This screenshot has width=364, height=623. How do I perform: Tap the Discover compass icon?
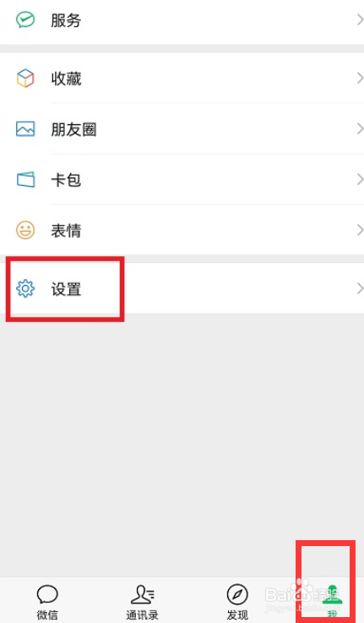point(237,594)
